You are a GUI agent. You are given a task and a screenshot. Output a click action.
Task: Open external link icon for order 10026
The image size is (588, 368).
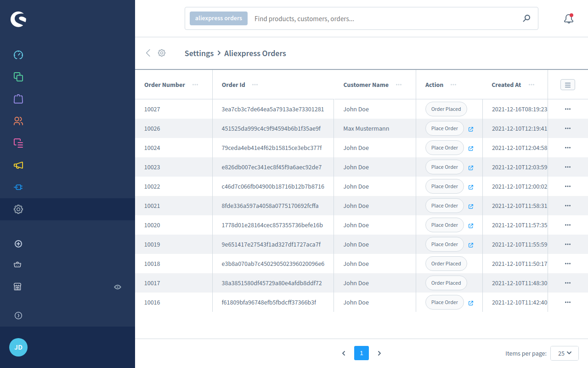tap(471, 129)
